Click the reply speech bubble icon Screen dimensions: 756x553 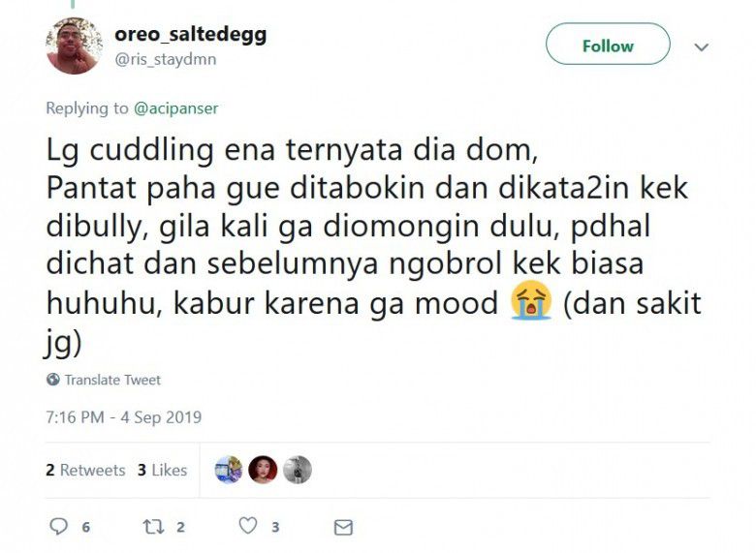click(x=59, y=526)
